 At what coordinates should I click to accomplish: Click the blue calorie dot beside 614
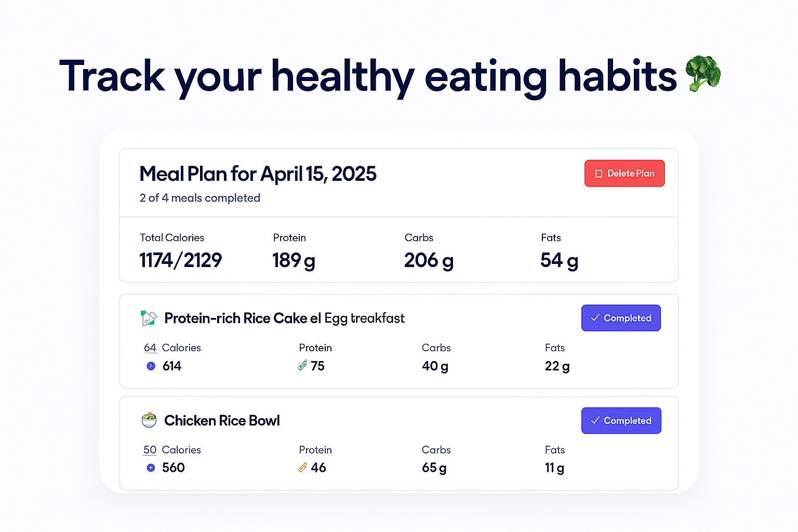coord(151,366)
